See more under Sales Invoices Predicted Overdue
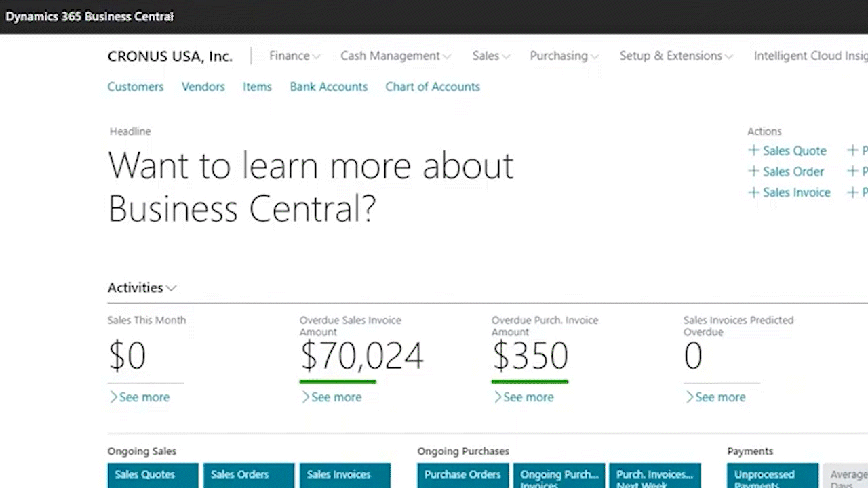 point(715,397)
